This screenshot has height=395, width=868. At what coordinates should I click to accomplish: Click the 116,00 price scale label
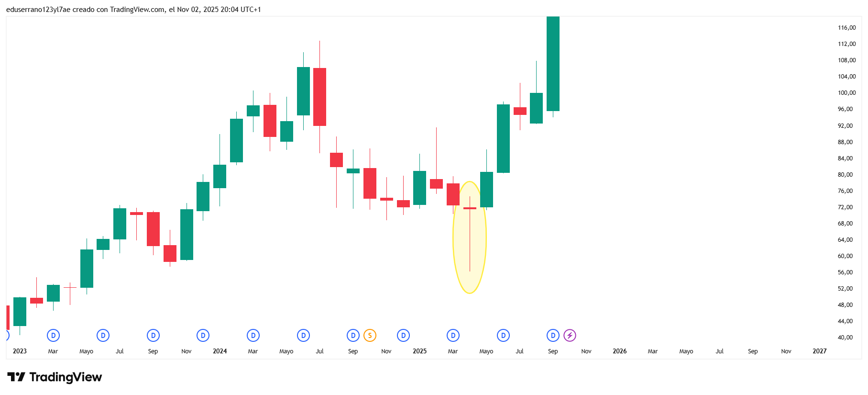tap(846, 28)
